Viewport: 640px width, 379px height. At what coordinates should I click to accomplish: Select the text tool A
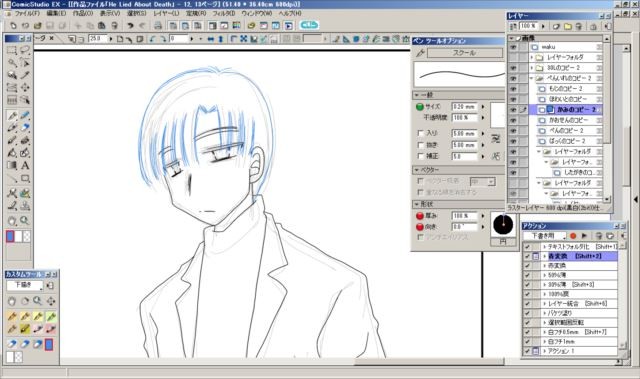point(25,166)
